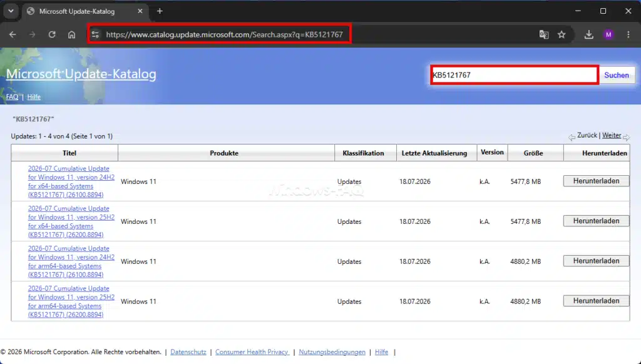Screen dimensions: 641x364
Task: Close the Microsoft Update-Katalog tab
Action: [140, 11]
